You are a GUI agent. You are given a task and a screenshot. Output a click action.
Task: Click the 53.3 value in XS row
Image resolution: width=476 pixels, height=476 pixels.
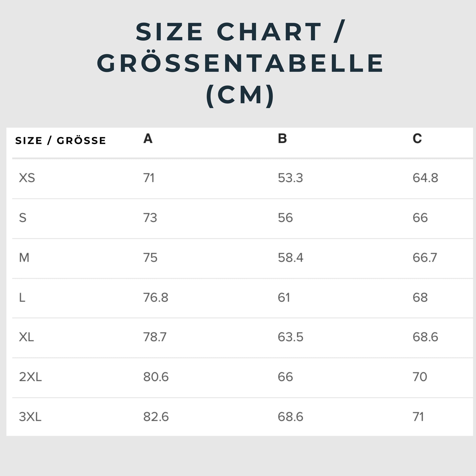(290, 178)
